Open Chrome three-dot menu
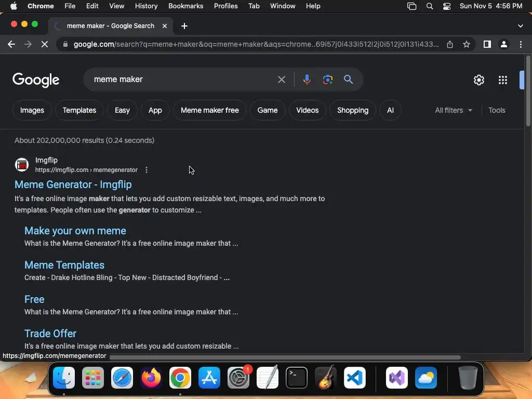The image size is (532, 399). point(521,44)
